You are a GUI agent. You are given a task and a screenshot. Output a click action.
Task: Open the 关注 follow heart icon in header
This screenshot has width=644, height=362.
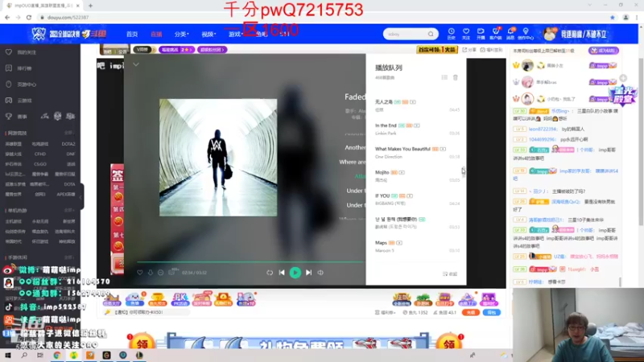pyautogui.click(x=466, y=34)
